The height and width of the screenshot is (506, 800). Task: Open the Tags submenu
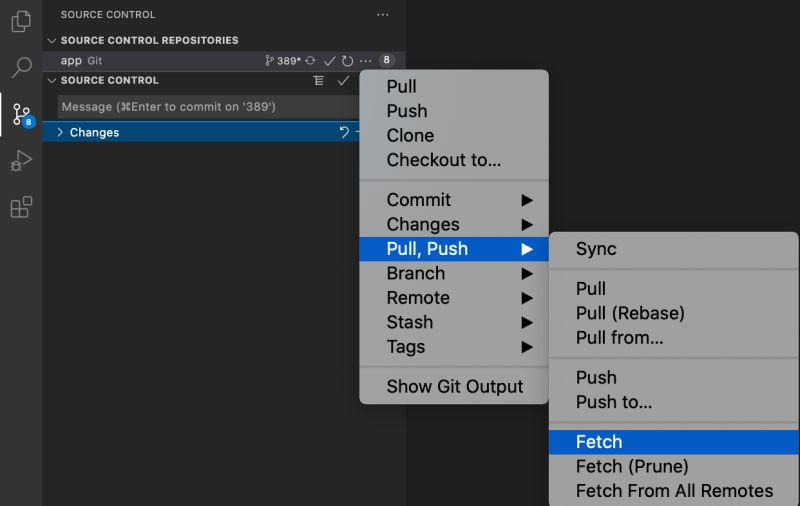(454, 347)
